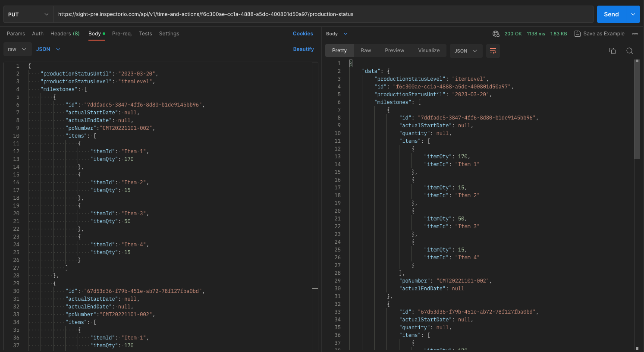This screenshot has height=352, width=644.
Task: Select the Raw response view
Action: tap(366, 50)
